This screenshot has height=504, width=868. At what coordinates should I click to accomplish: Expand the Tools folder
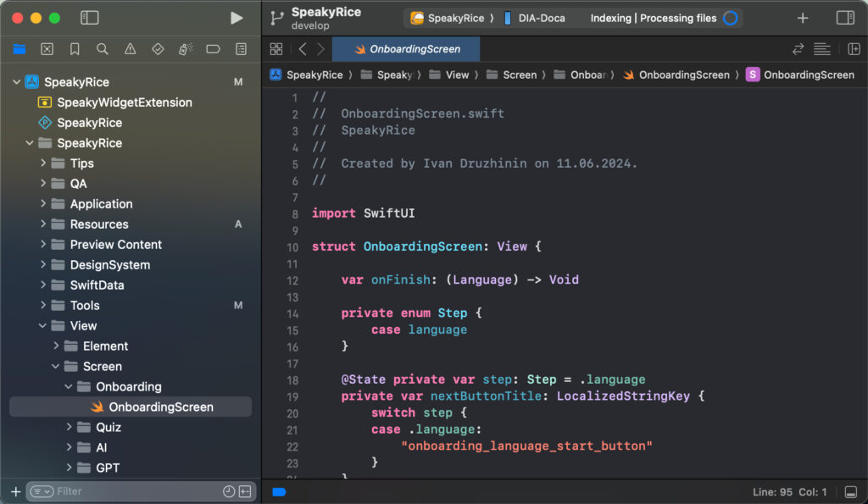click(42, 305)
